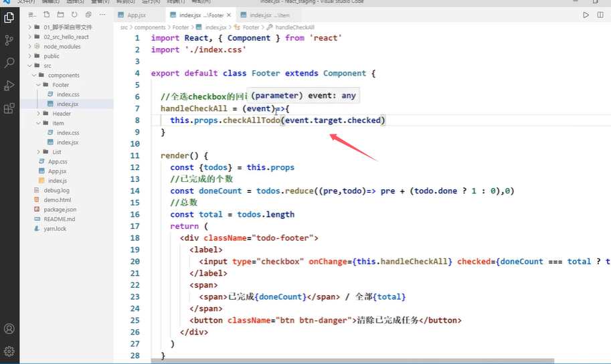Screen dimensions: 611x364
Task: Open the Accounts menu icon
Action: (9, 329)
